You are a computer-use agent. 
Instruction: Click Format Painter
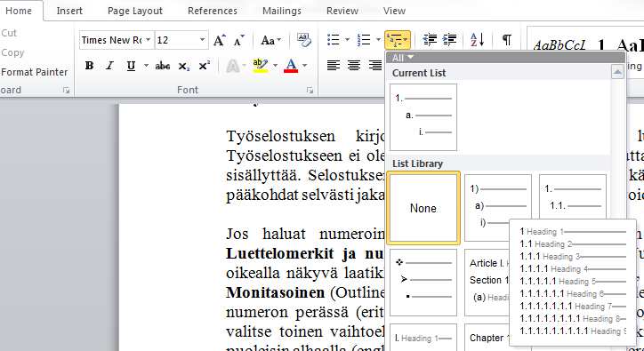[x=34, y=72]
